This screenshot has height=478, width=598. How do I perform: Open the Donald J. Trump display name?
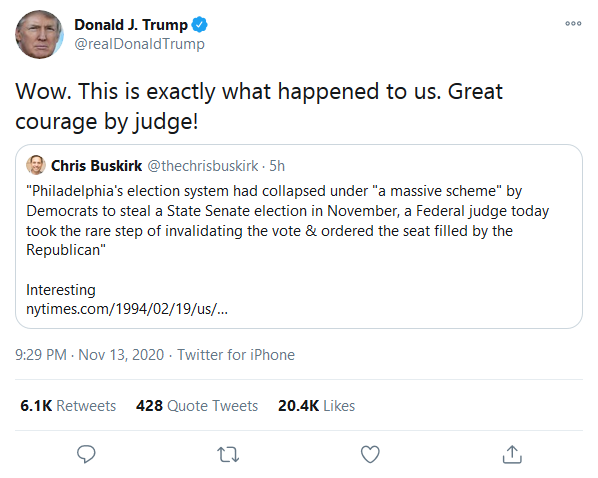[131, 25]
